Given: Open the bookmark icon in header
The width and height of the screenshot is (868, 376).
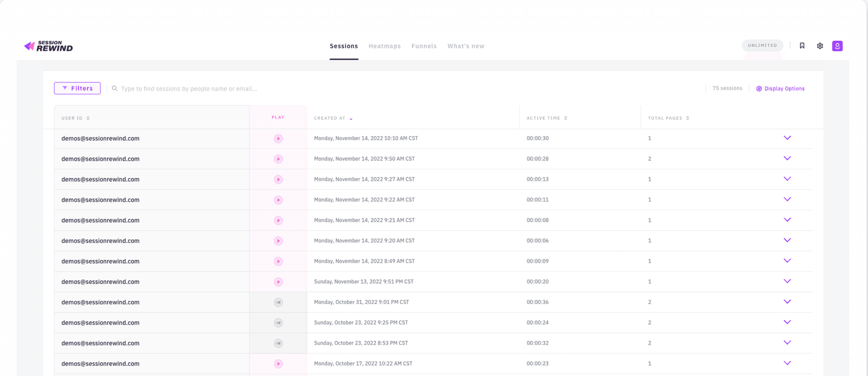Looking at the screenshot, I should click(802, 46).
